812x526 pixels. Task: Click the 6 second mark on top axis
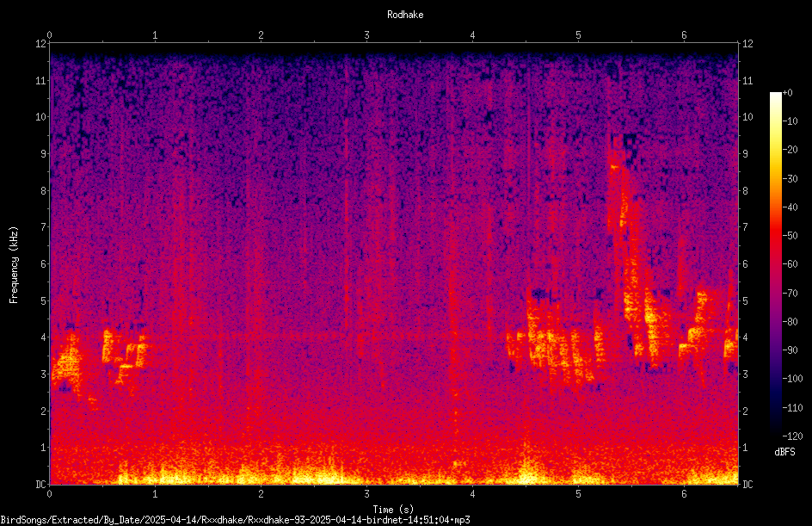684,35
